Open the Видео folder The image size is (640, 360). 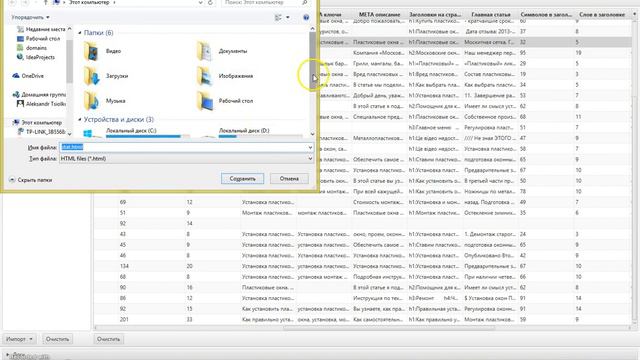102,51
